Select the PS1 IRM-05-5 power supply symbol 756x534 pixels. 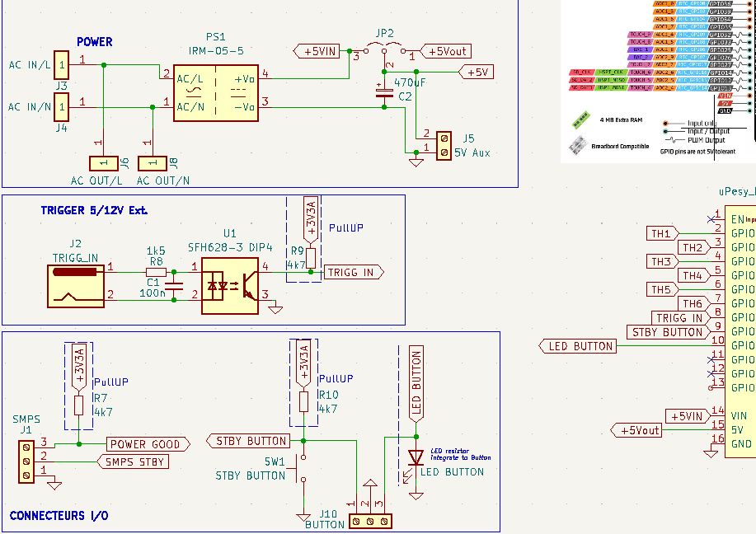(x=216, y=91)
